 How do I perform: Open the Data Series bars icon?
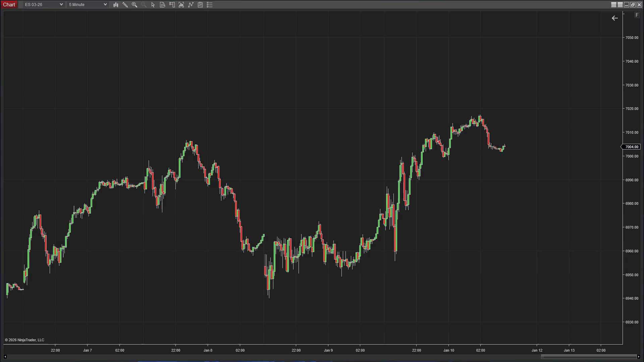pos(181,5)
